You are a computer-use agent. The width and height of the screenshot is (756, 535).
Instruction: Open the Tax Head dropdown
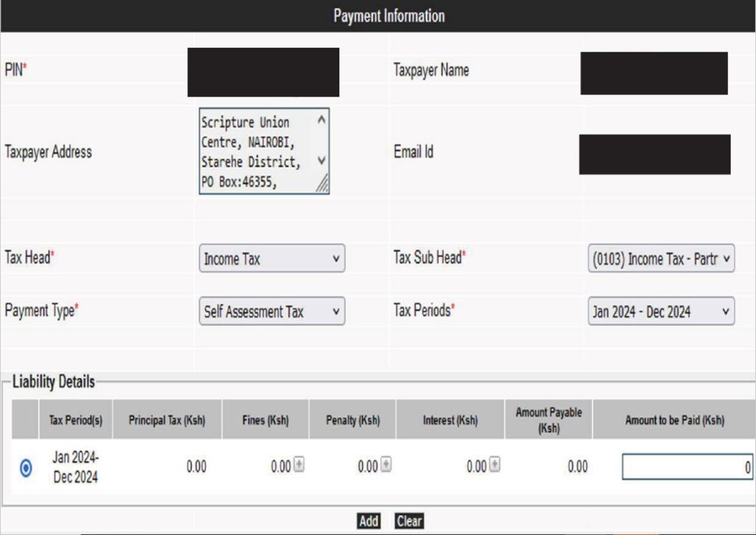tap(272, 259)
